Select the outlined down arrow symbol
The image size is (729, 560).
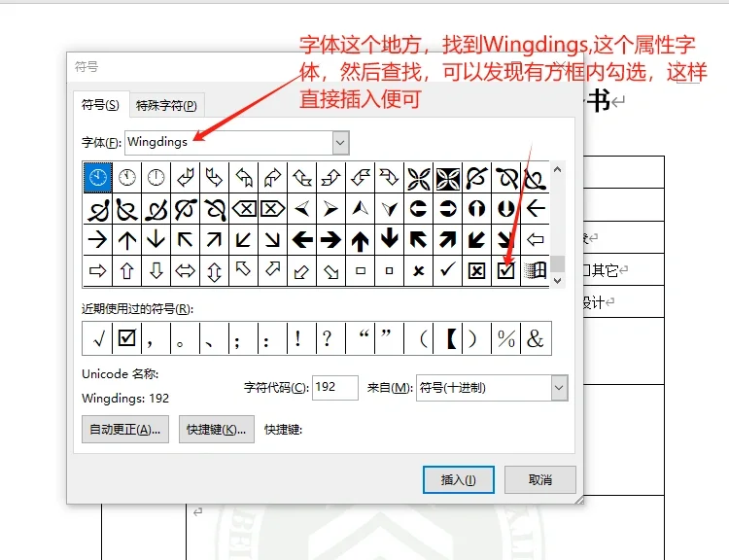point(156,270)
